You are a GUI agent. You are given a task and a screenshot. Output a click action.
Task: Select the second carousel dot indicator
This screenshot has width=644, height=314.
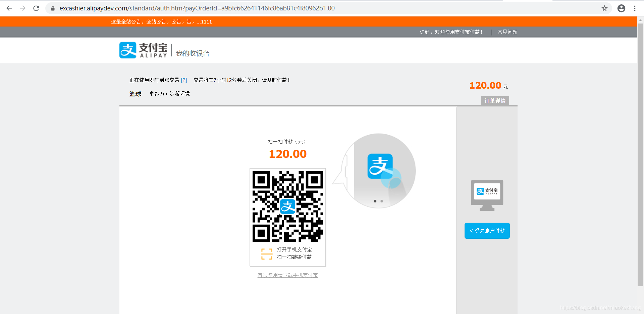tap(382, 201)
